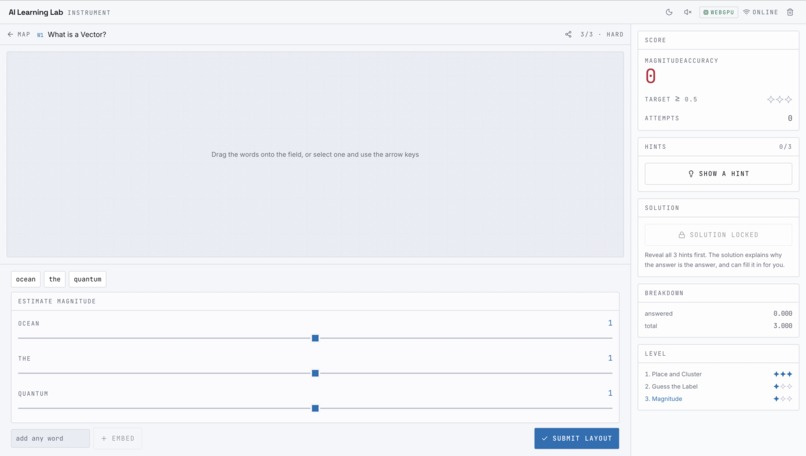Click the 'What is a Vector?' title
The width and height of the screenshot is (806, 456).
pos(77,34)
